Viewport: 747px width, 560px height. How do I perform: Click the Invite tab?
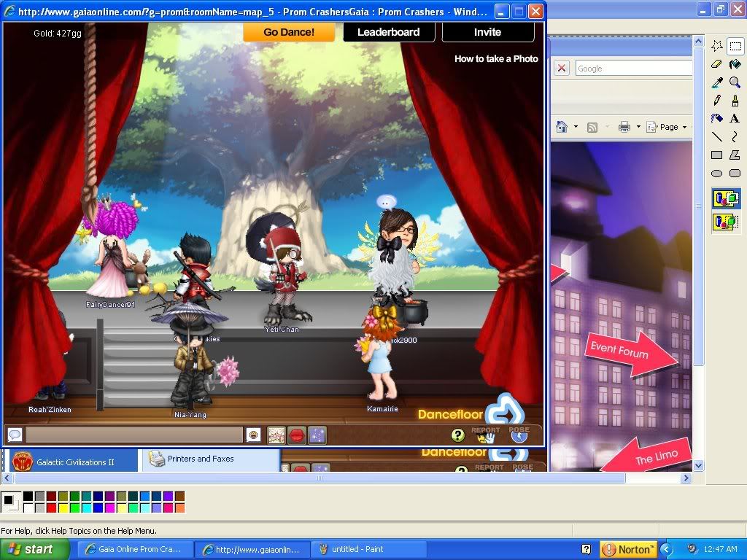(x=488, y=32)
